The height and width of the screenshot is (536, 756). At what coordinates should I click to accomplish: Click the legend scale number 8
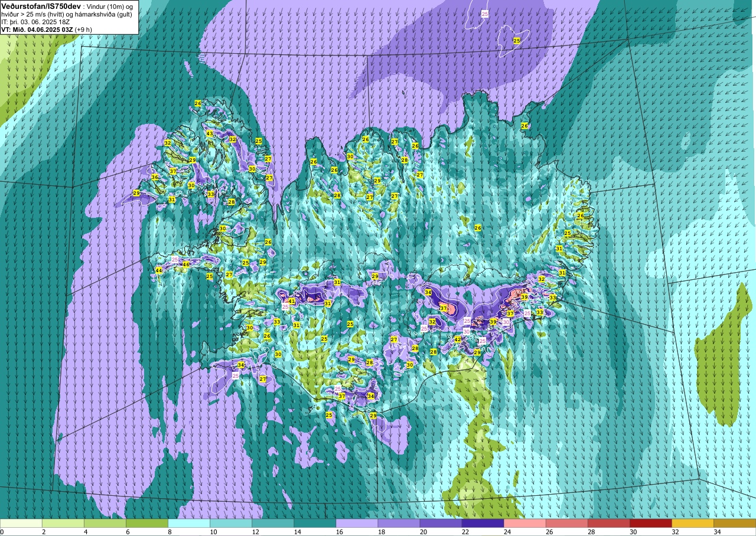170,532
